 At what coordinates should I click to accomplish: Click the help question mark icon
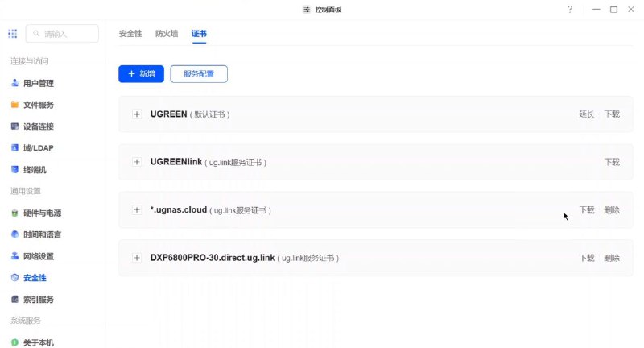(570, 10)
